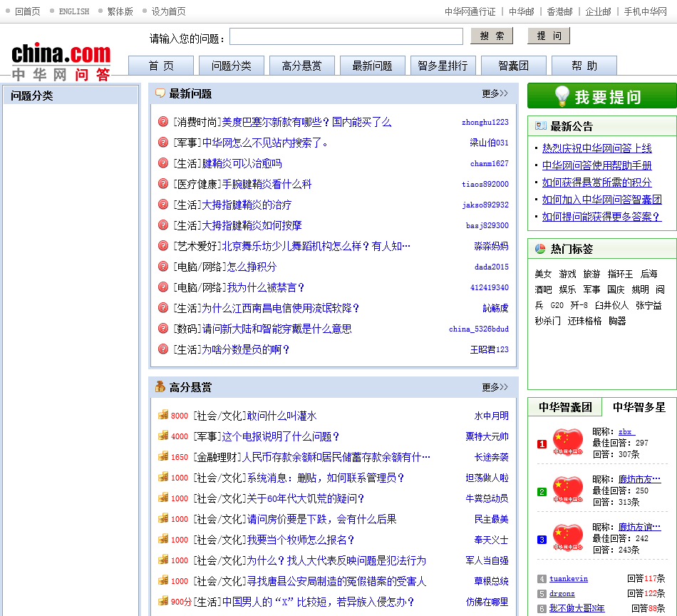Open the 最新问题 navigation tab

[373, 66]
